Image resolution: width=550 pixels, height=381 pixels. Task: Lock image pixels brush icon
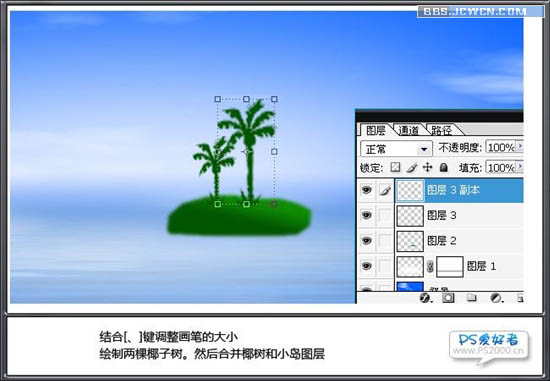point(412,167)
